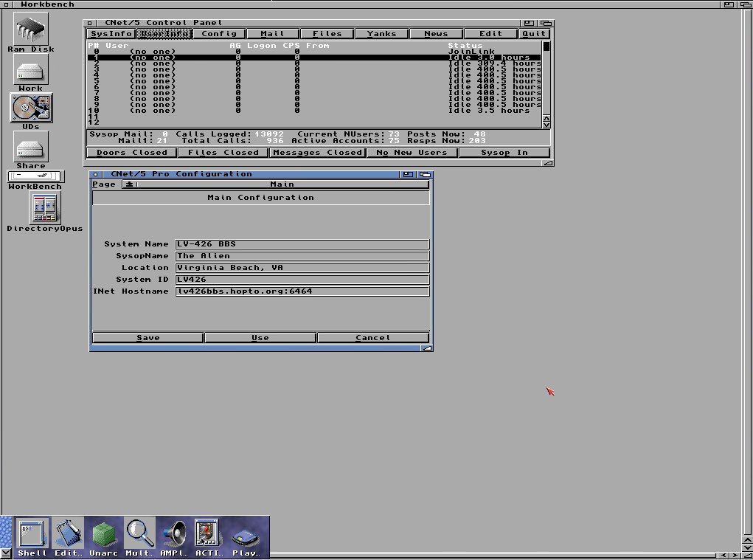
Task: Open the Config tab in Control Panel
Action: point(219,34)
